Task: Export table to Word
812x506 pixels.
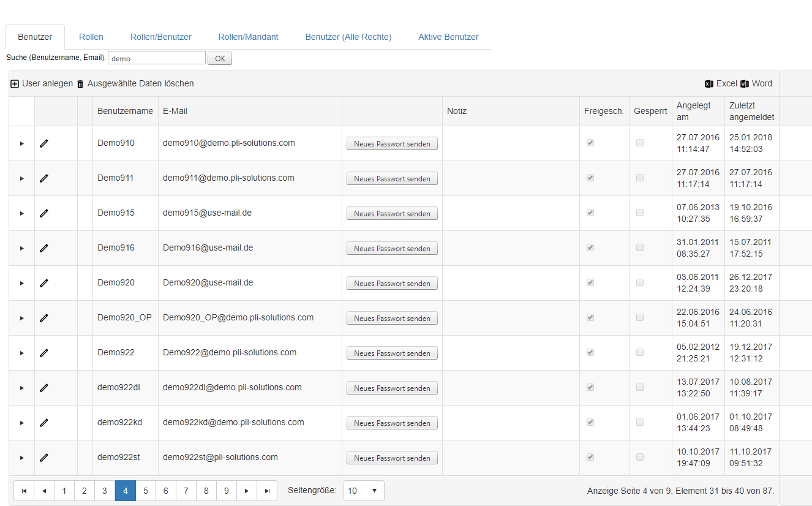Action: point(756,84)
